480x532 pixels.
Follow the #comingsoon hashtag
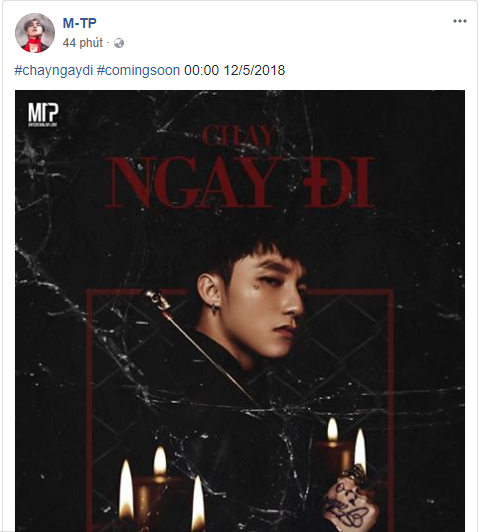tap(138, 71)
